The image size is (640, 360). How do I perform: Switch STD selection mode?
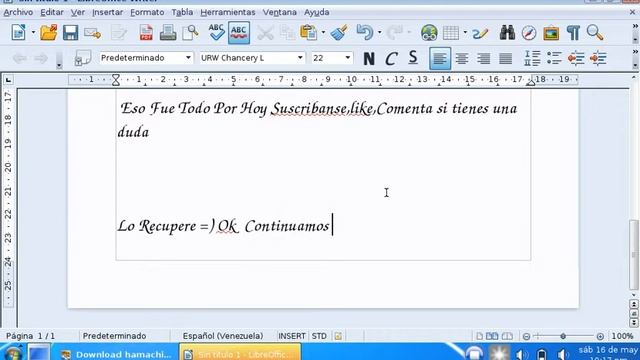319,336
